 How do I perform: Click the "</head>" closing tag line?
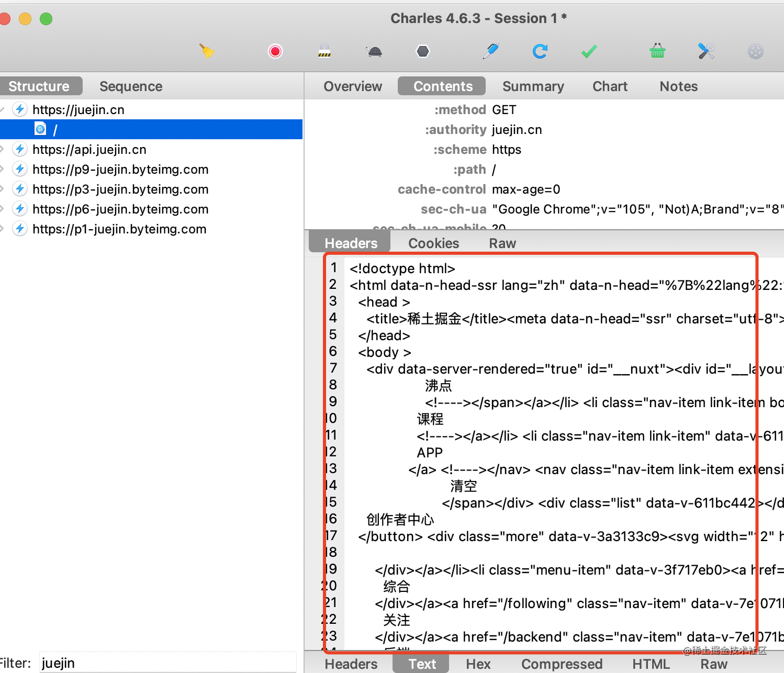pos(384,335)
